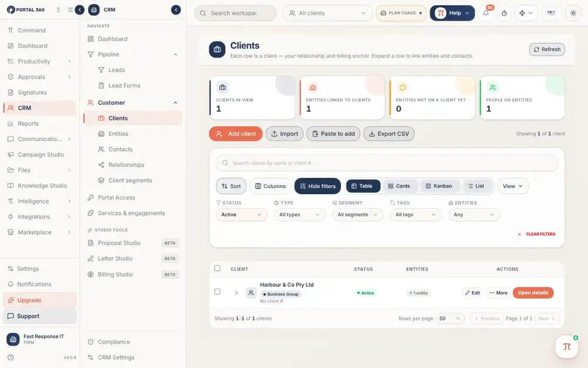Open the CRM module building icon
This screenshot has width=588, height=368.
coord(93,10)
